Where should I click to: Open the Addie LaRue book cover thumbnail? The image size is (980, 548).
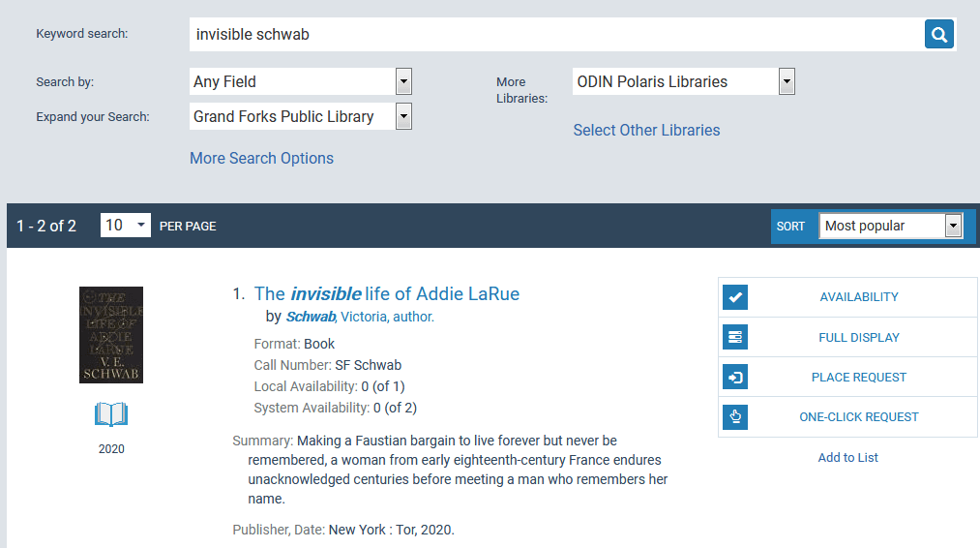point(111,334)
